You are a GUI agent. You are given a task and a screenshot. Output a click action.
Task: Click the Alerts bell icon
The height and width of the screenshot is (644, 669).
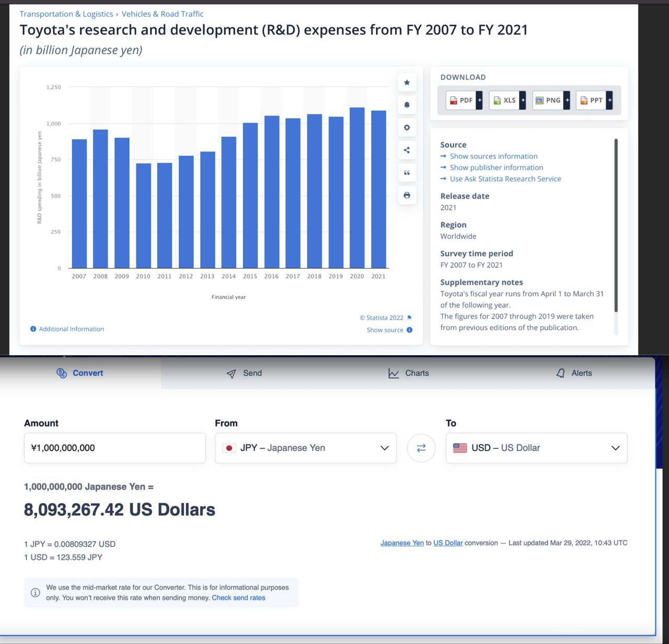point(560,373)
